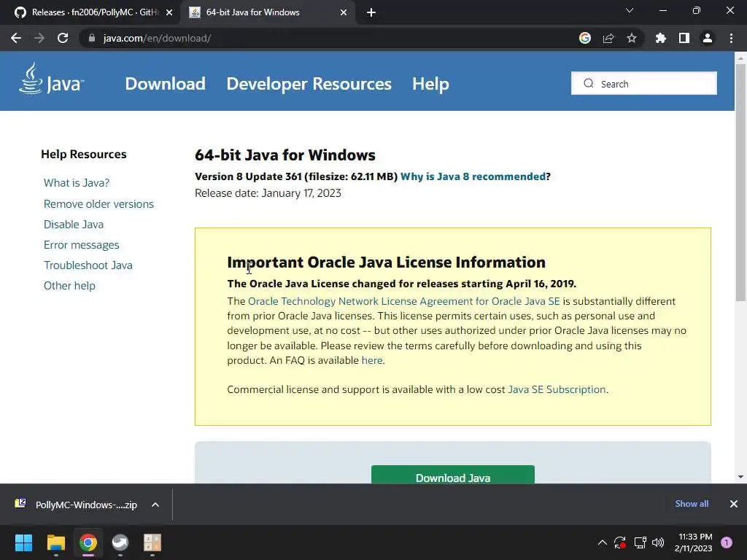Close the Releases PollyMC GitHub tab
Screen dimensions: 747x560
[169, 13]
